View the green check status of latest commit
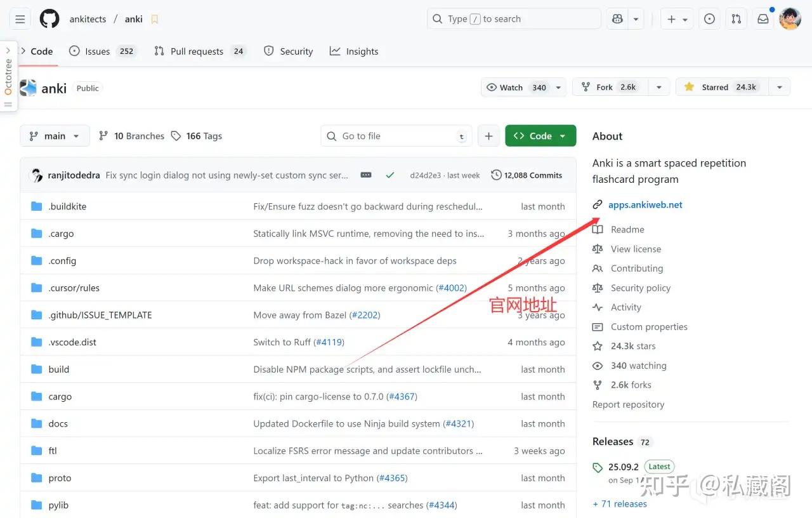 coord(390,175)
